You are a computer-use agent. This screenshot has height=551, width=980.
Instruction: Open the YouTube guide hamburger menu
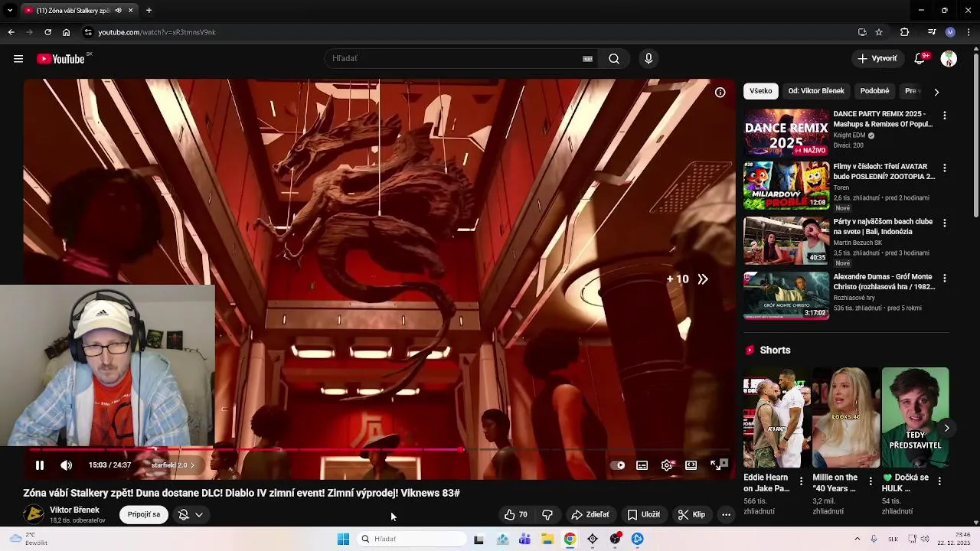click(x=18, y=59)
